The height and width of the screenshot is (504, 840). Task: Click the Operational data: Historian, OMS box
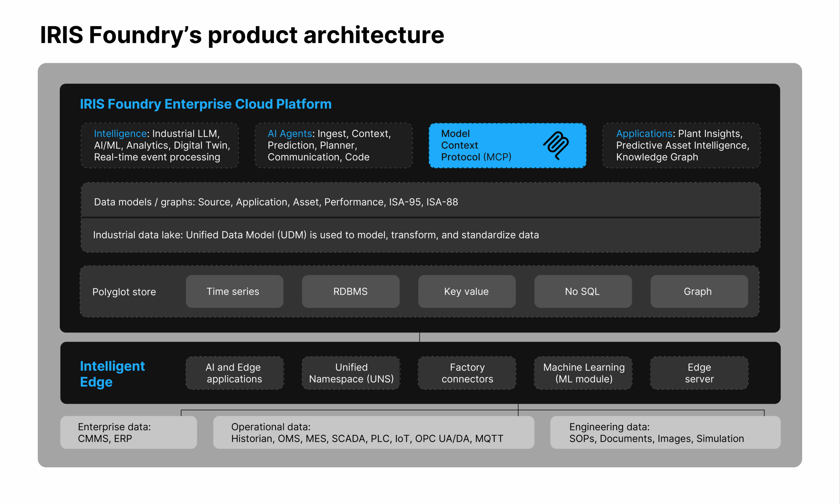tap(373, 432)
